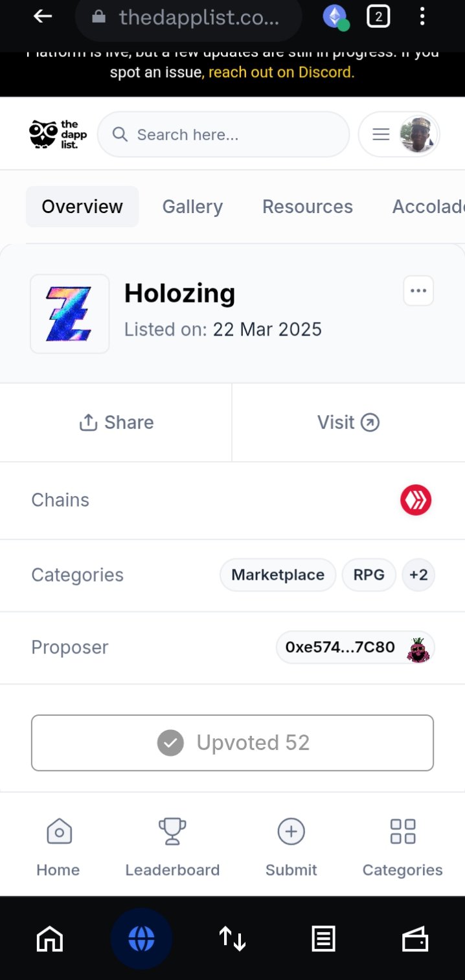Switch to the Gallery tab
The image size is (465, 980).
pos(192,207)
